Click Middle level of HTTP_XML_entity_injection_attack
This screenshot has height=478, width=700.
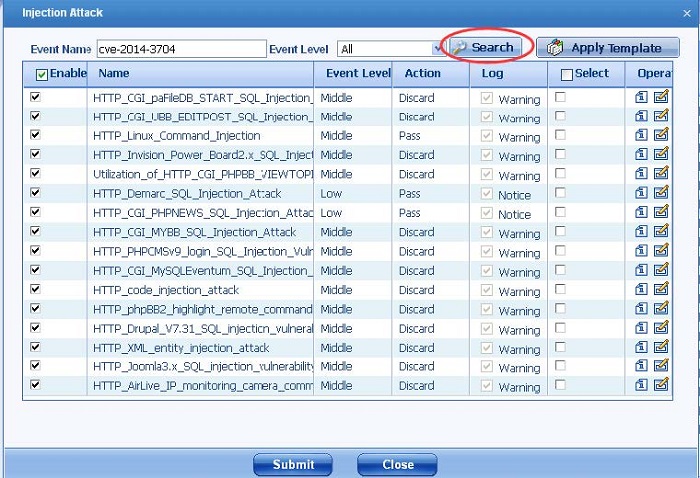(x=336, y=348)
